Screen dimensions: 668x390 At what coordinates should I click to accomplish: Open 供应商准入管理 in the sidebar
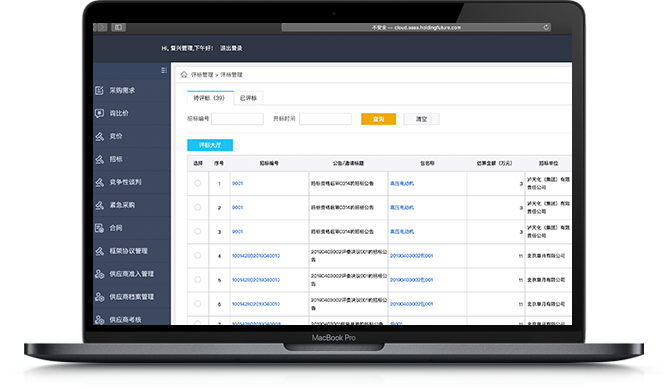coord(132,274)
